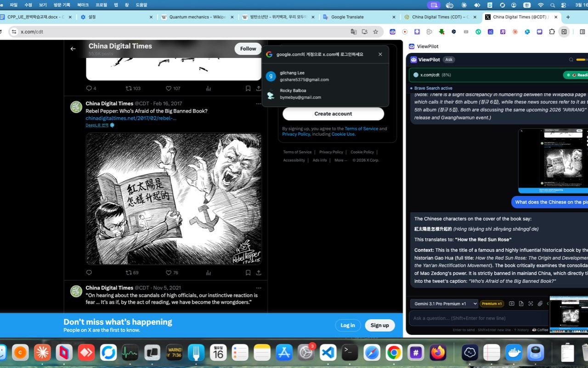Open more options for the Feb 16, 2017 post
Screen dimensions: 588x368
click(x=259, y=104)
